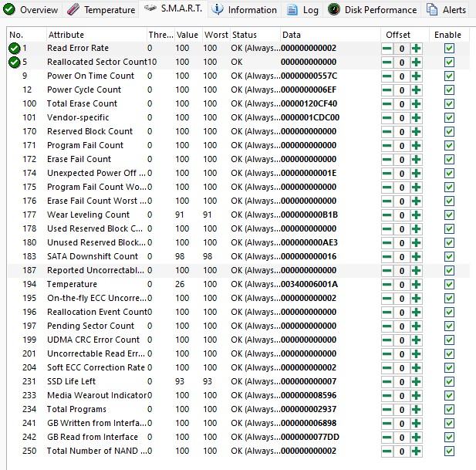Decrease offset for SSD Life Left
The image size is (476, 470).
(387, 382)
